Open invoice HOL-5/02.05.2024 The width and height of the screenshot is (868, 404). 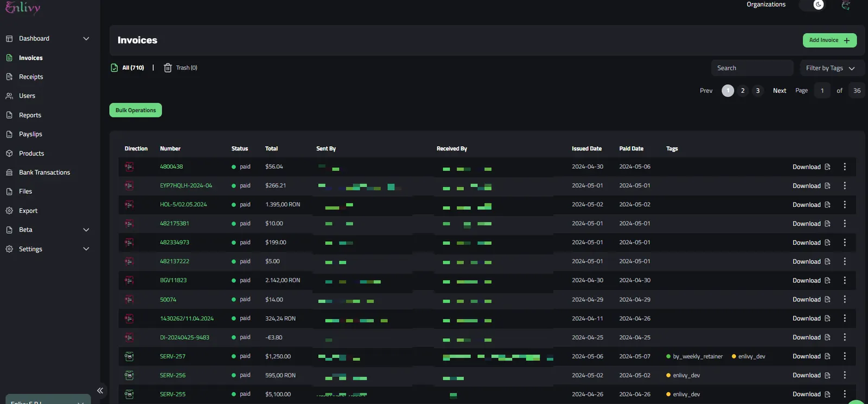pos(183,205)
